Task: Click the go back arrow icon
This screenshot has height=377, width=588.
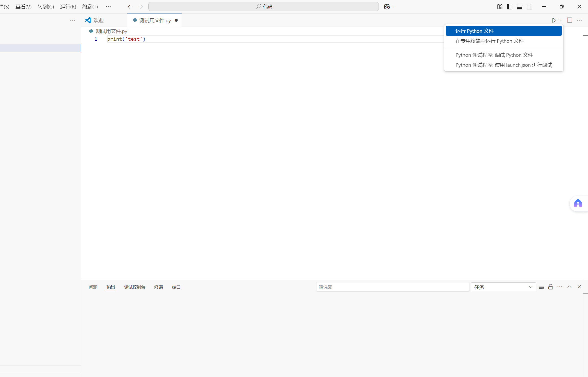Action: 130,7
